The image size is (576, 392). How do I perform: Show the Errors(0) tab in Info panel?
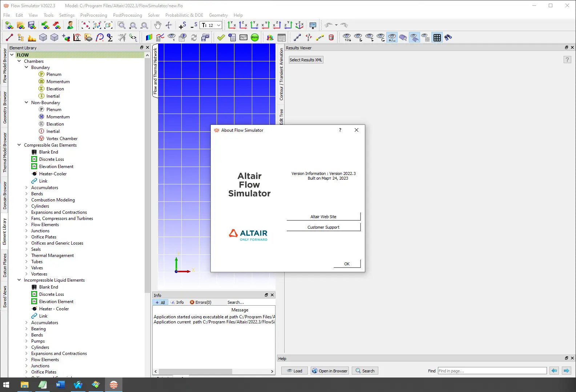coord(201,302)
